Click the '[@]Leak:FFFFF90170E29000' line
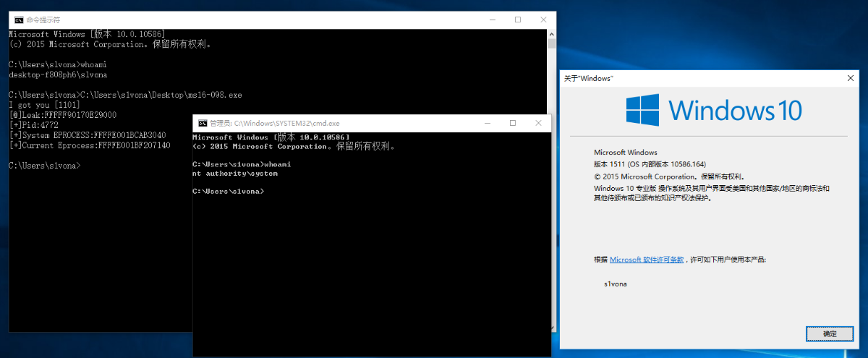 63,115
